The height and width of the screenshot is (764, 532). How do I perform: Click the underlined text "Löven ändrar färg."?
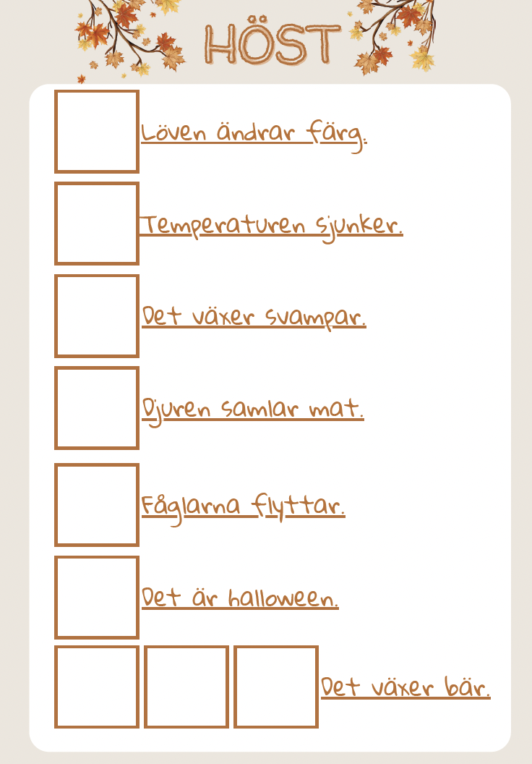coord(254,133)
